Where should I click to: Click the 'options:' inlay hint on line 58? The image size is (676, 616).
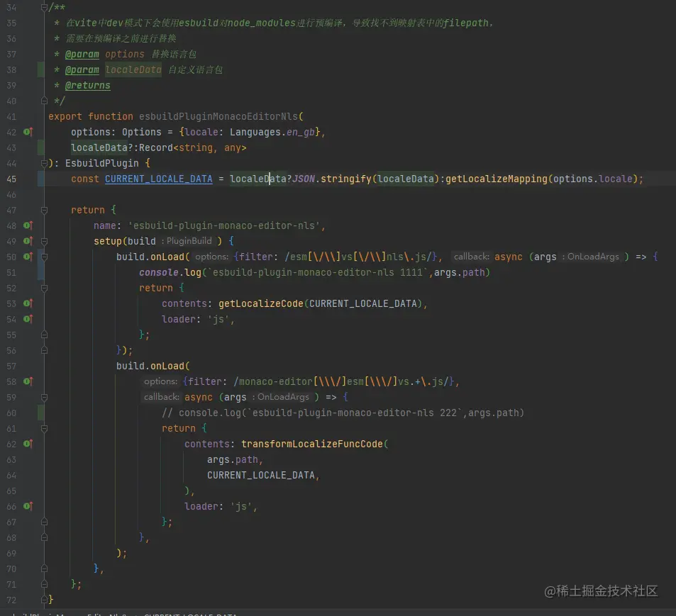[x=160, y=381]
